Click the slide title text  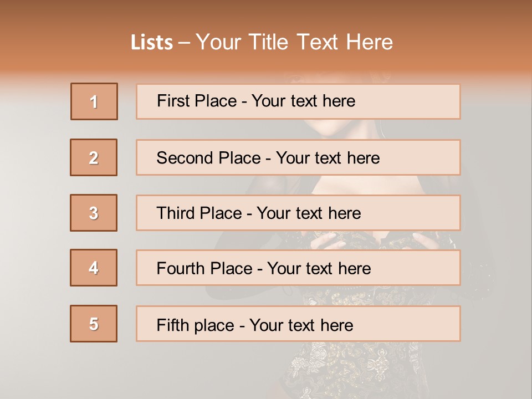click(x=262, y=42)
